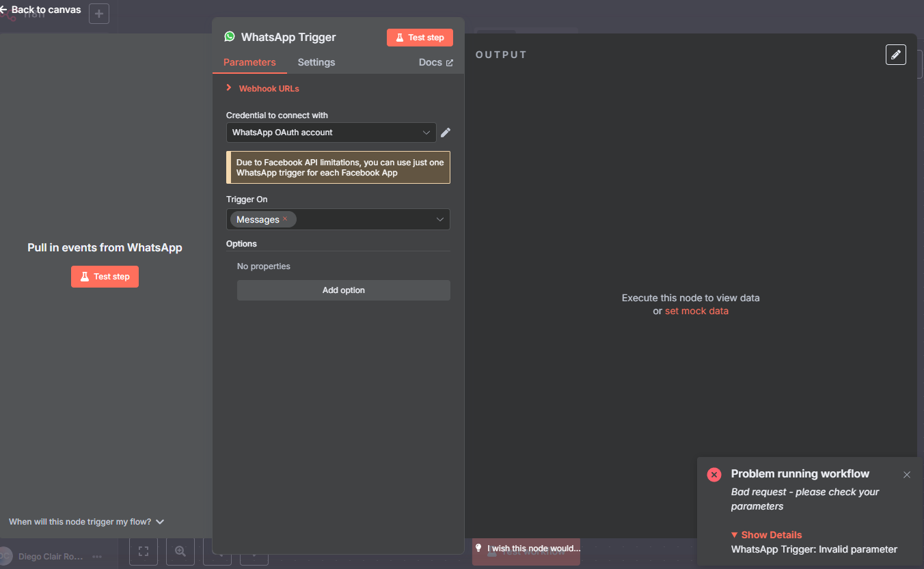This screenshot has width=924, height=569.
Task: Click 'I wish this node would...' feedback button
Action: [527, 549]
